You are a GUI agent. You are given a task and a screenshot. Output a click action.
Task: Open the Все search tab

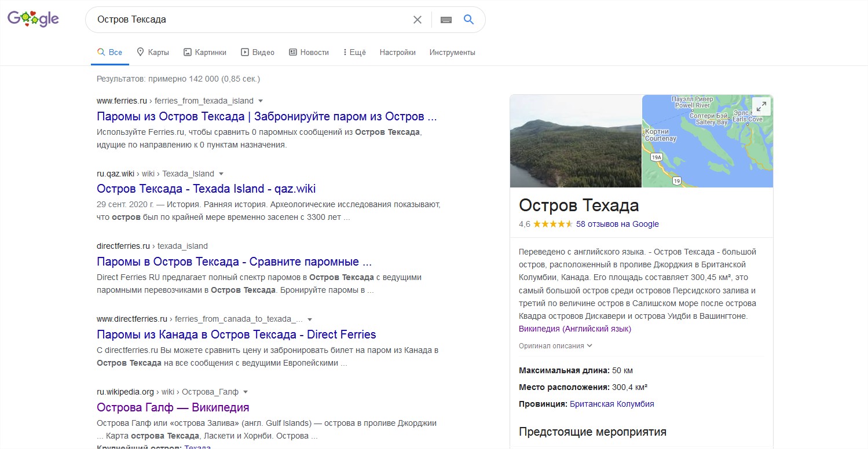tap(110, 52)
